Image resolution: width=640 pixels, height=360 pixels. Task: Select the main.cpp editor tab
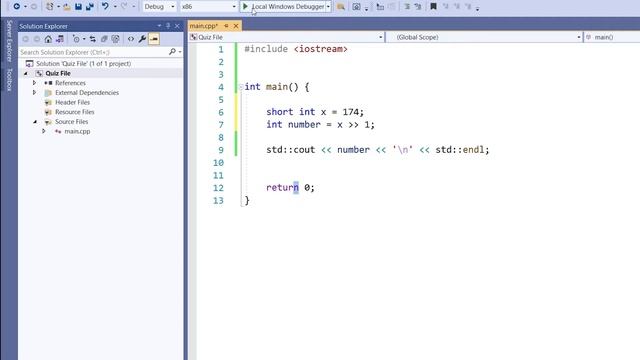coord(204,26)
